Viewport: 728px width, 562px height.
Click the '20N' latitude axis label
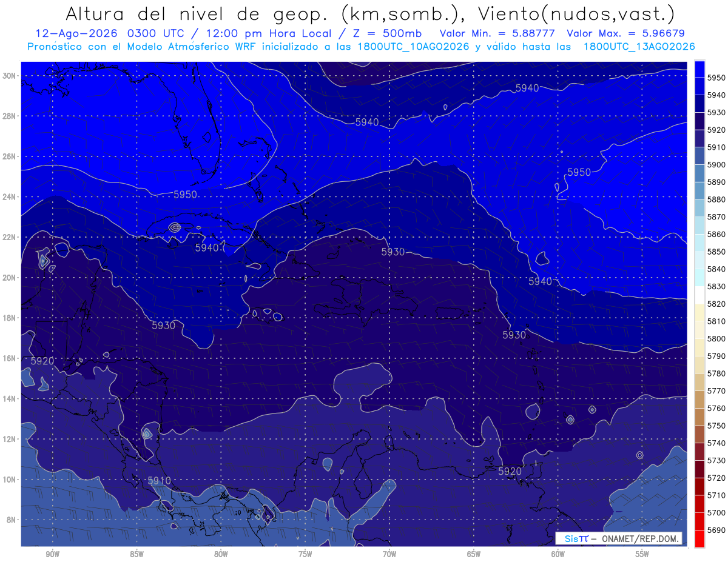pyautogui.click(x=10, y=278)
